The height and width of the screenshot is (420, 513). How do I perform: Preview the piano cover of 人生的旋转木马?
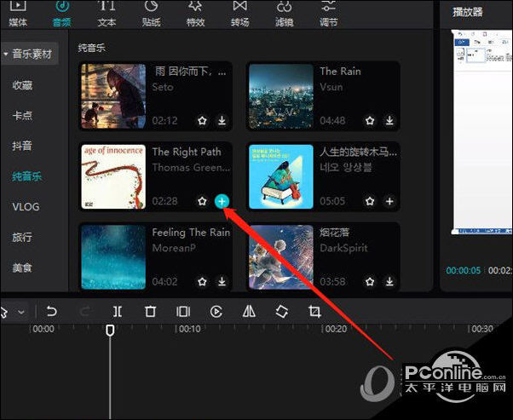click(x=281, y=176)
